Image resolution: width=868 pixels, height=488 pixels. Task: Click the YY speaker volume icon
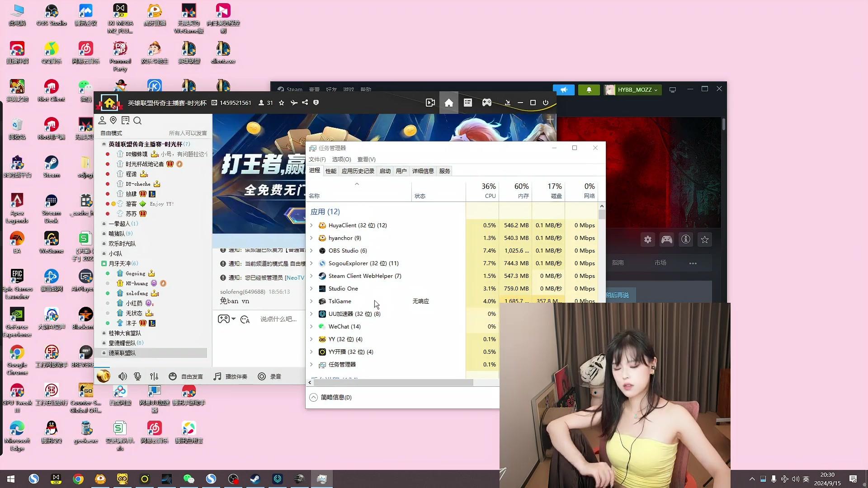point(123,376)
